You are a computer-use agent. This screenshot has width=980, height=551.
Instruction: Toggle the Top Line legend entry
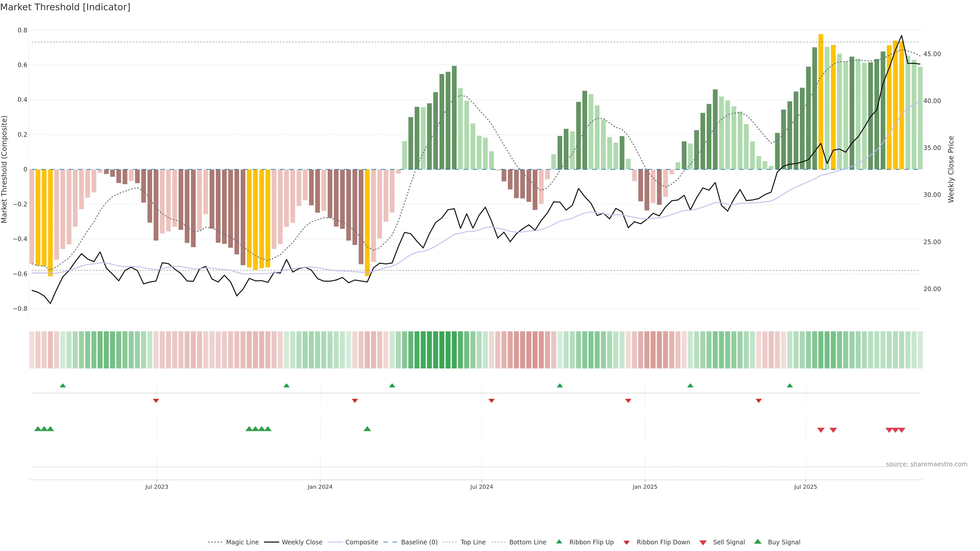coord(473,542)
